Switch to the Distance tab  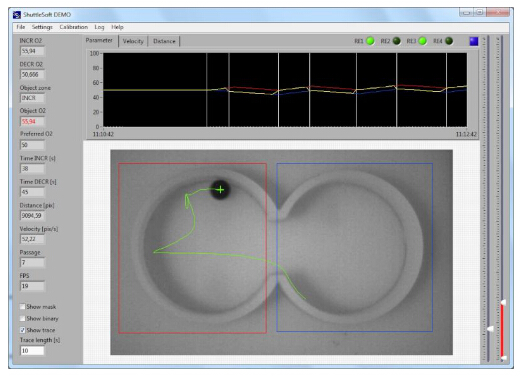point(164,41)
